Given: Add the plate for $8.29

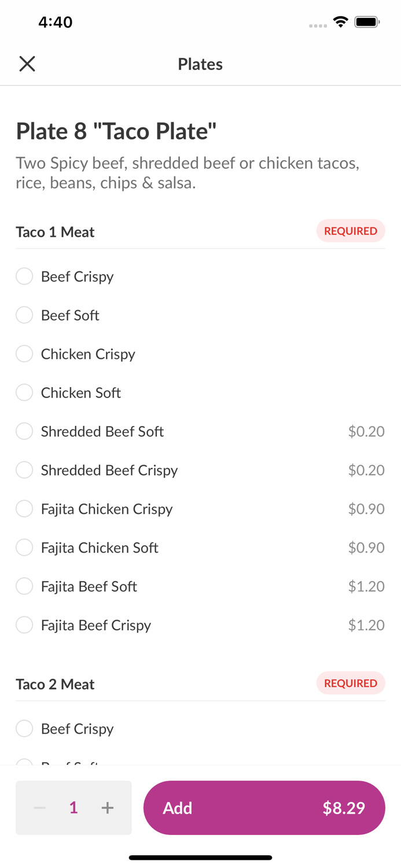Looking at the screenshot, I should [264, 808].
